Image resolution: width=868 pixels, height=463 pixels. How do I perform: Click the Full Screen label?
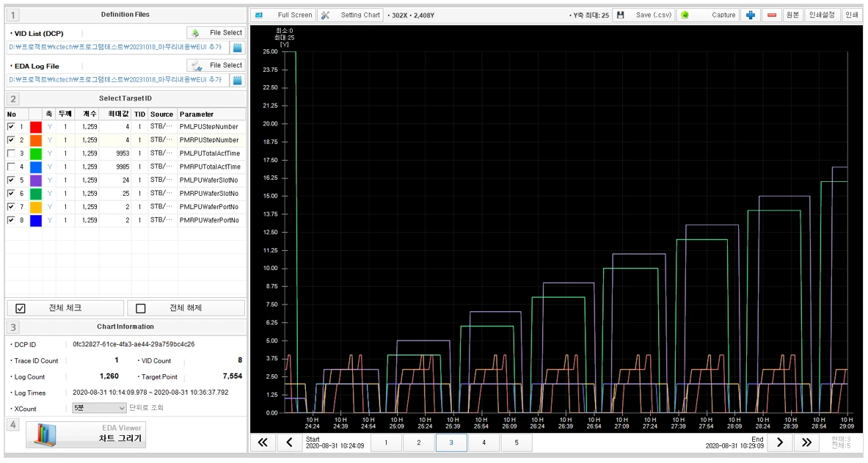[295, 15]
